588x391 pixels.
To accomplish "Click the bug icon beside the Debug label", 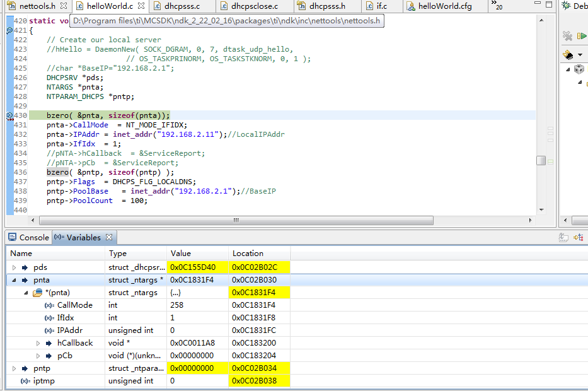I will click(x=566, y=6).
